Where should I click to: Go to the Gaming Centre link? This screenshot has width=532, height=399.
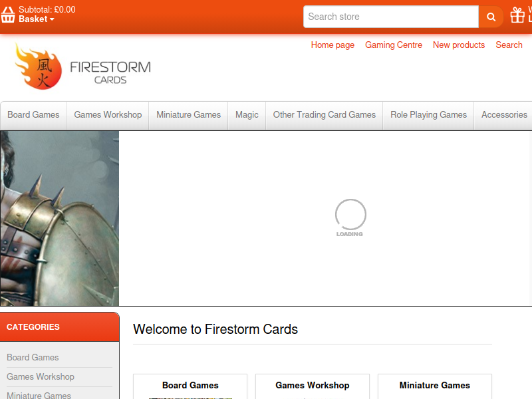point(394,45)
